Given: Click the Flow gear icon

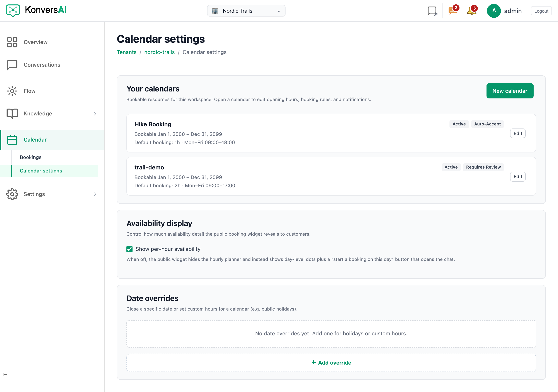Looking at the screenshot, I should tap(12, 91).
